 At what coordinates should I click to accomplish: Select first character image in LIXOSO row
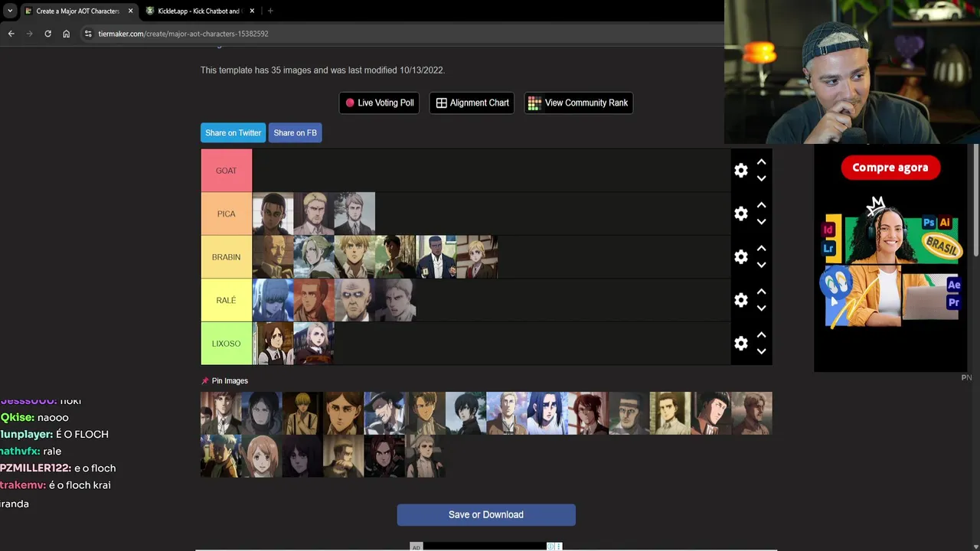pyautogui.click(x=273, y=344)
